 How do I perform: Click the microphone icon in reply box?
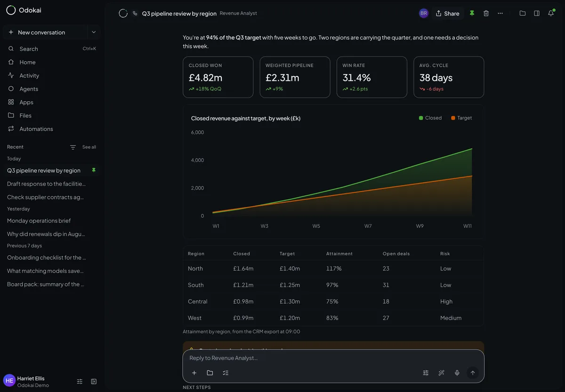pyautogui.click(x=457, y=373)
